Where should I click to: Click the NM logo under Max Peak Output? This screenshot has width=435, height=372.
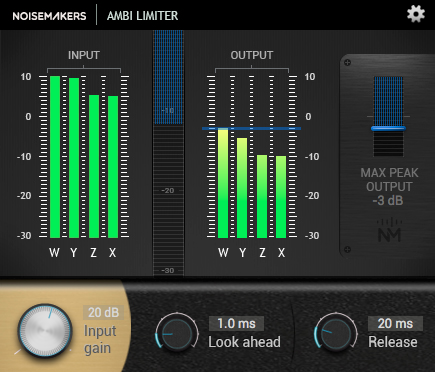(389, 230)
